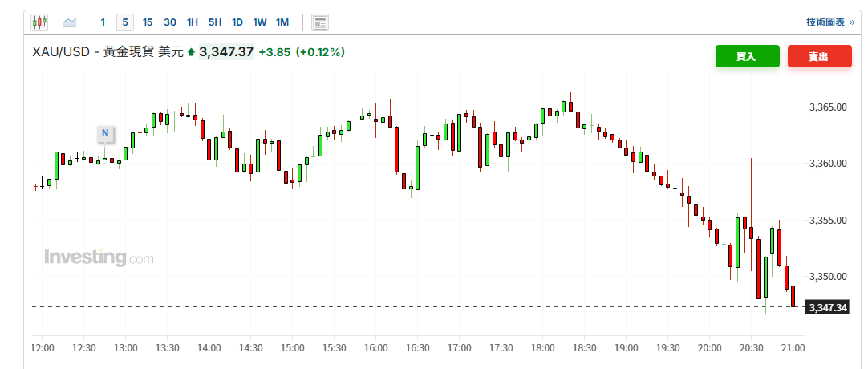Screen dimensions: 868x369
Task: Click the green 買入 buy button
Action: coord(748,56)
